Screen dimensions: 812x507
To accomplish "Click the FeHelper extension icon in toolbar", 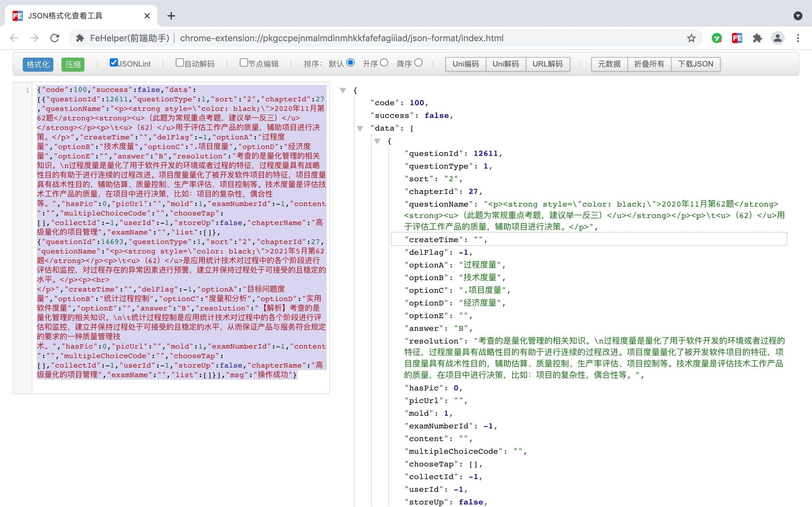I will click(x=737, y=38).
